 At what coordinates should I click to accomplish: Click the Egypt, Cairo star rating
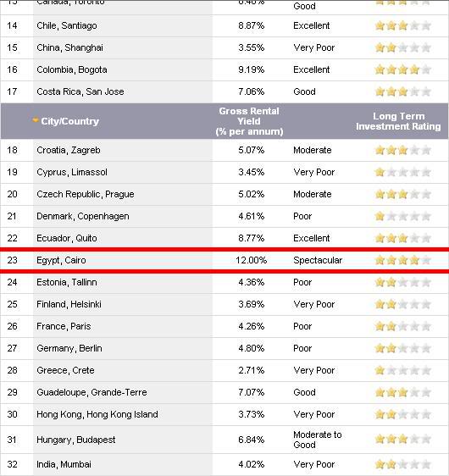coord(403,260)
